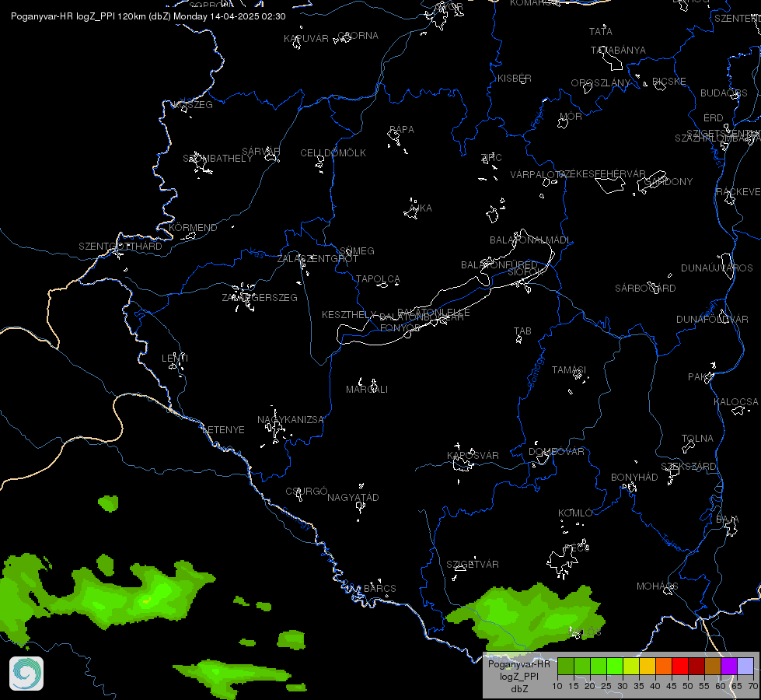Select the KAPOSVÁR city label
The height and width of the screenshot is (700, 761).
pyautogui.click(x=473, y=455)
